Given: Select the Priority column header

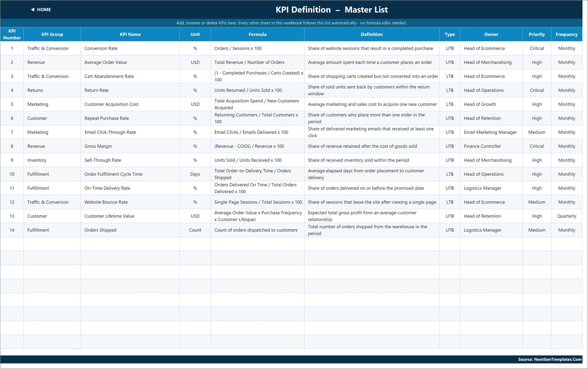Looking at the screenshot, I should (537, 35).
